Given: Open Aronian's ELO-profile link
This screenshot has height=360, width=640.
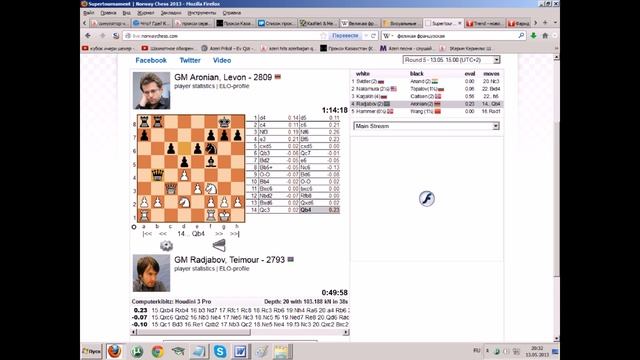Looking at the screenshot, I should [x=234, y=86].
